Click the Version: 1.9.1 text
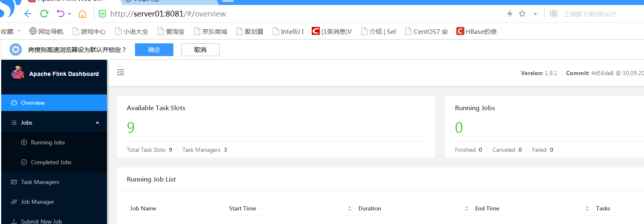This screenshot has height=224, width=644. [x=539, y=73]
